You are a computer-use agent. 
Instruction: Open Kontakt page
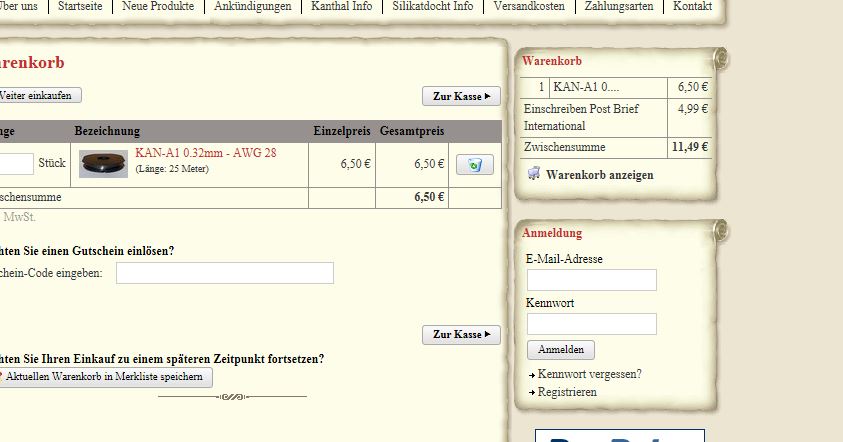pos(692,6)
